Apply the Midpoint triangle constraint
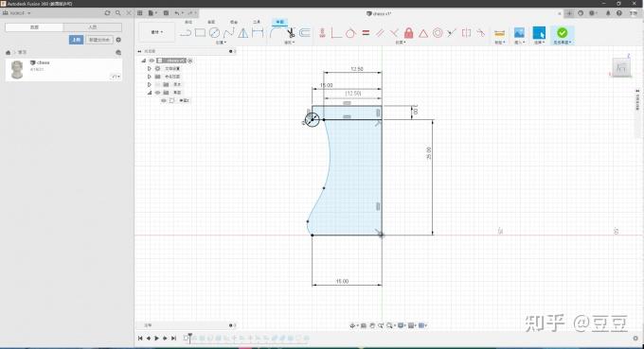The height and width of the screenshot is (349, 644). [x=423, y=33]
